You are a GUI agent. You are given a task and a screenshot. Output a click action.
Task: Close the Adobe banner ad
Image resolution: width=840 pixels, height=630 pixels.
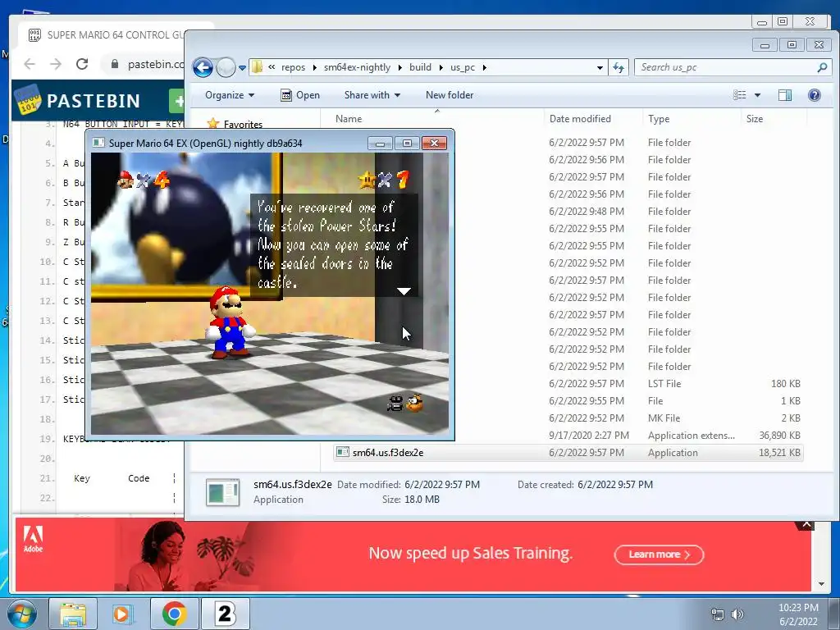click(806, 524)
